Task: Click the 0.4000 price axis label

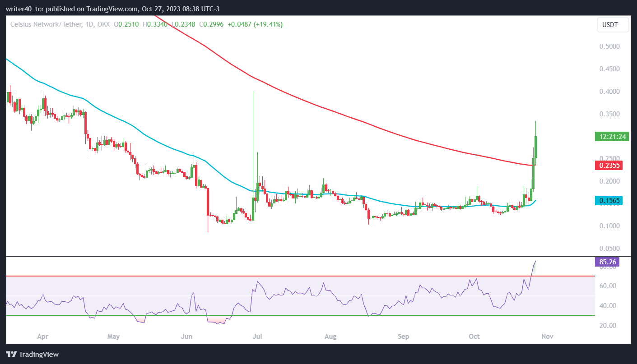Action: [609, 92]
